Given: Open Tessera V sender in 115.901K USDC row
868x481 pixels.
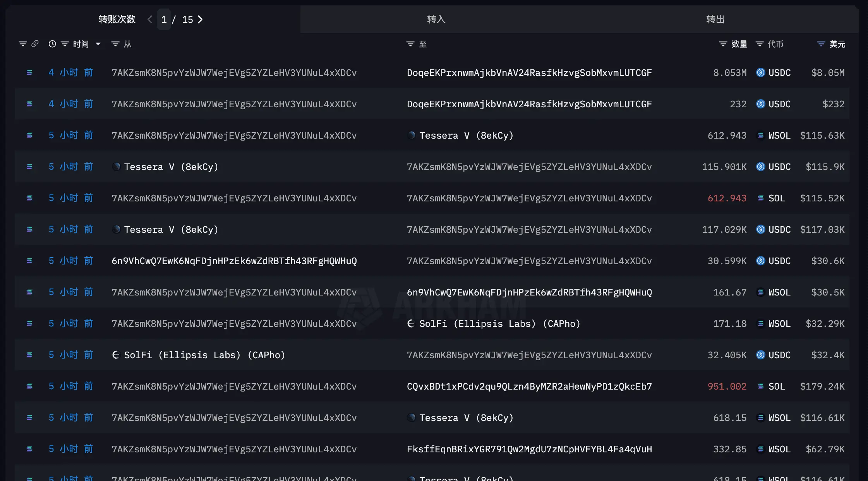Looking at the screenshot, I should click(171, 167).
